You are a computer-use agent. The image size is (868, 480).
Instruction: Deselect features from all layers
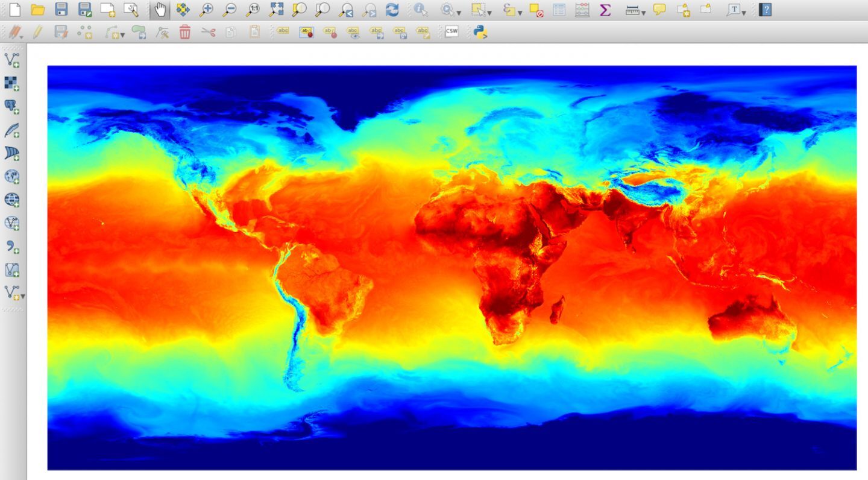pos(536,10)
